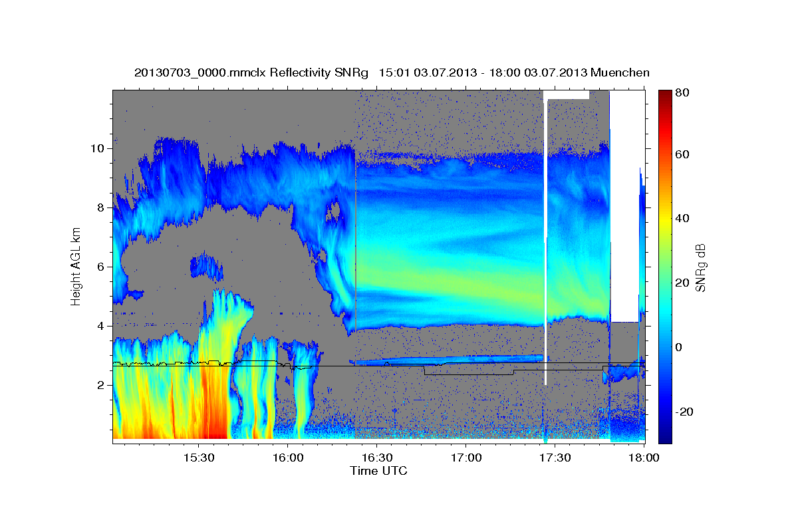Viewport: 798px width, 532px height.
Task: Click the height tick label 4
Action: click(x=100, y=326)
